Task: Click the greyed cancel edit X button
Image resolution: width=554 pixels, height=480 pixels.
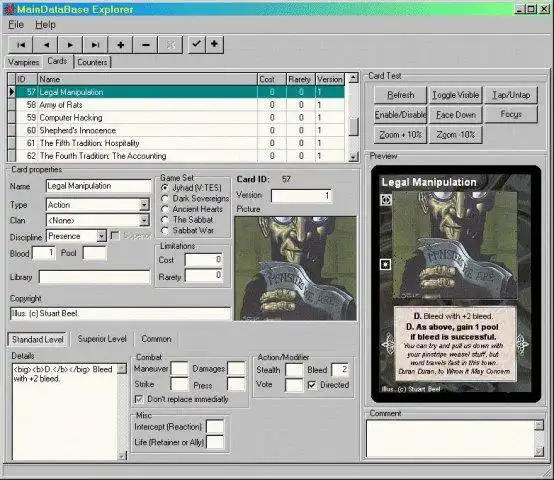Action: pyautogui.click(x=171, y=45)
